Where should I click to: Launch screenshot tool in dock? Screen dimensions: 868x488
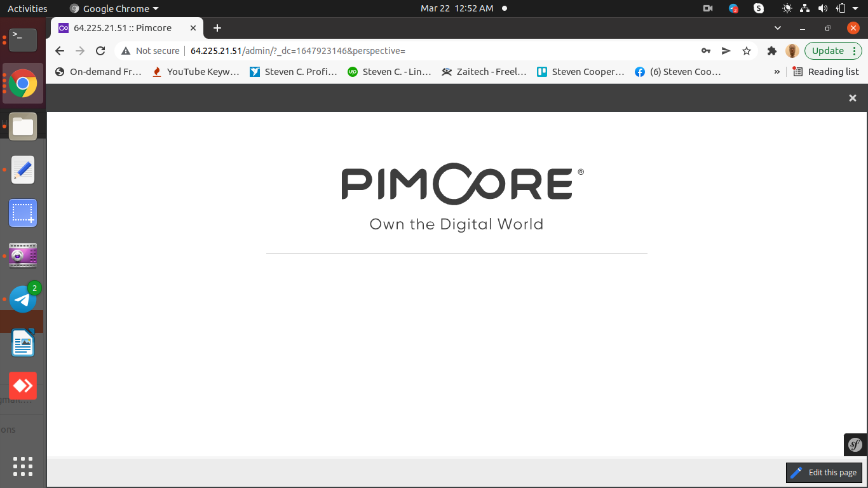[23, 213]
